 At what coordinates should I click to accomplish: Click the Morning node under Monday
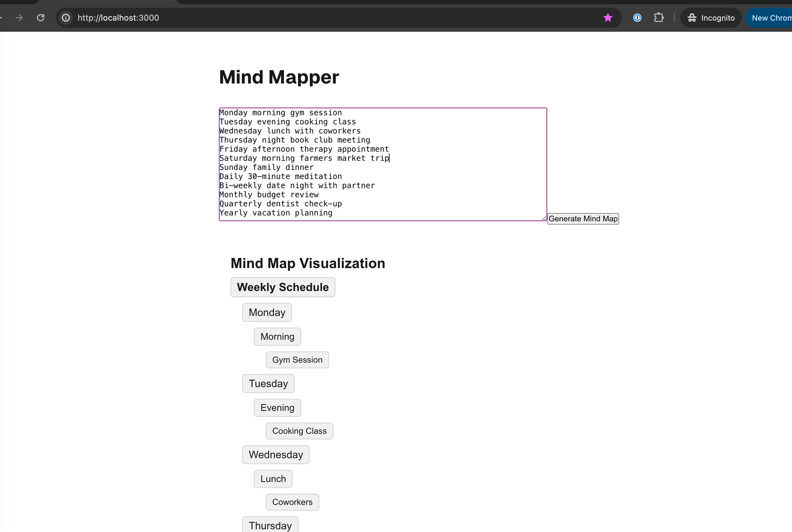click(x=277, y=337)
